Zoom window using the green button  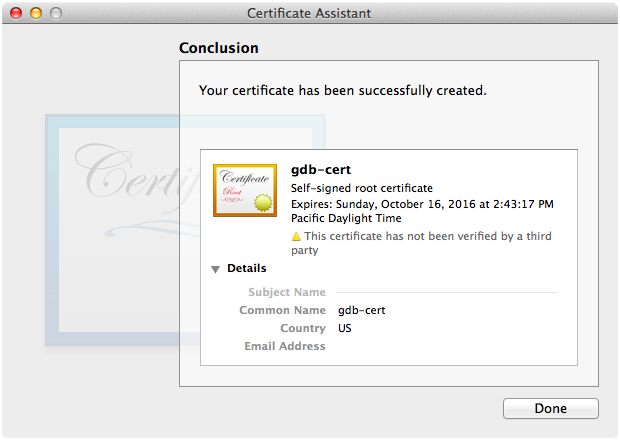[x=55, y=13]
